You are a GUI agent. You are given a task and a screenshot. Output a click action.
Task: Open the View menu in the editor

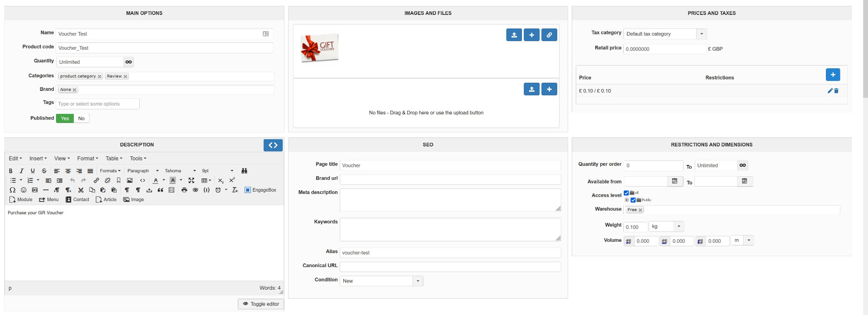click(62, 159)
